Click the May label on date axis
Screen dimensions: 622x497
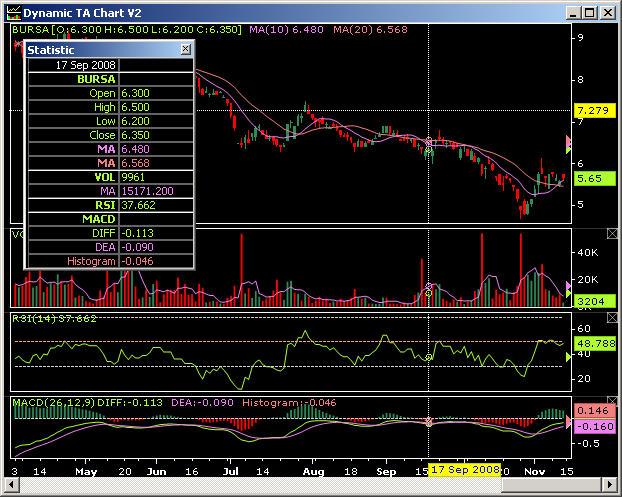tap(86, 472)
